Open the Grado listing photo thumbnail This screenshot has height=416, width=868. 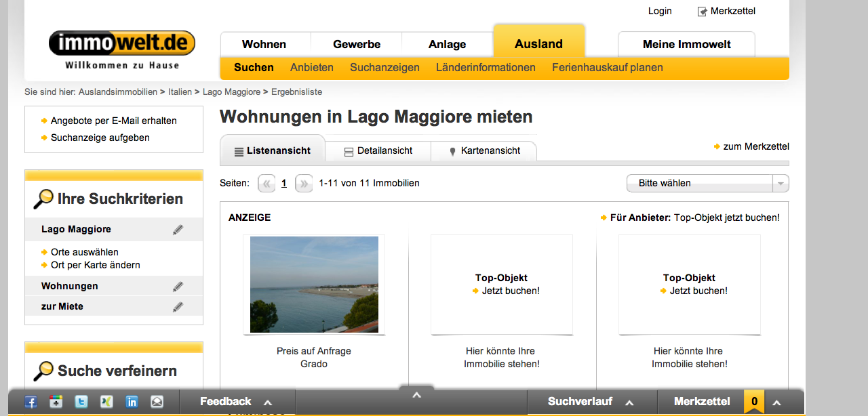pyautogui.click(x=314, y=285)
